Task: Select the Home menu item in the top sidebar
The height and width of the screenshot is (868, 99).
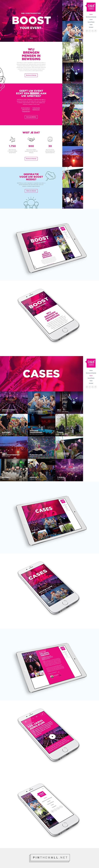Action: pos(91,14)
